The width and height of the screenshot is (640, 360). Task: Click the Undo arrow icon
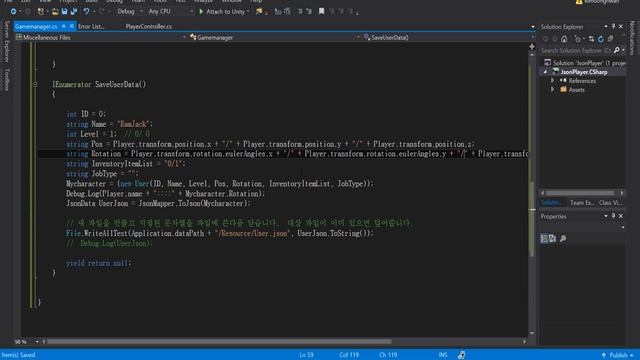coord(86,11)
